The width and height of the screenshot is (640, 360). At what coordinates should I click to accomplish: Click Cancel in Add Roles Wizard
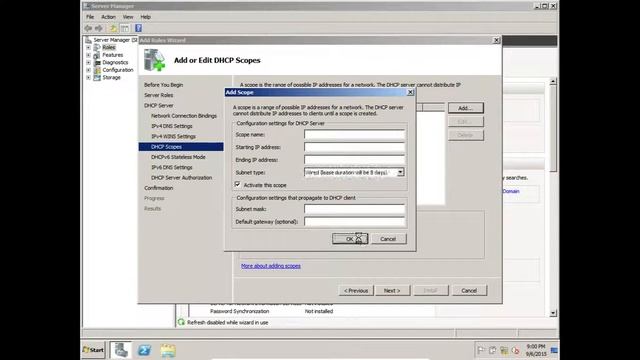[469, 291]
